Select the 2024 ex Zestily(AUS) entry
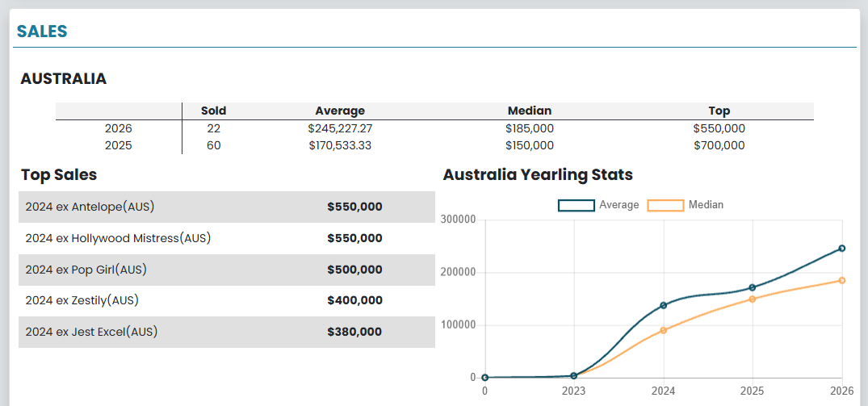The width and height of the screenshot is (868, 406). (82, 300)
